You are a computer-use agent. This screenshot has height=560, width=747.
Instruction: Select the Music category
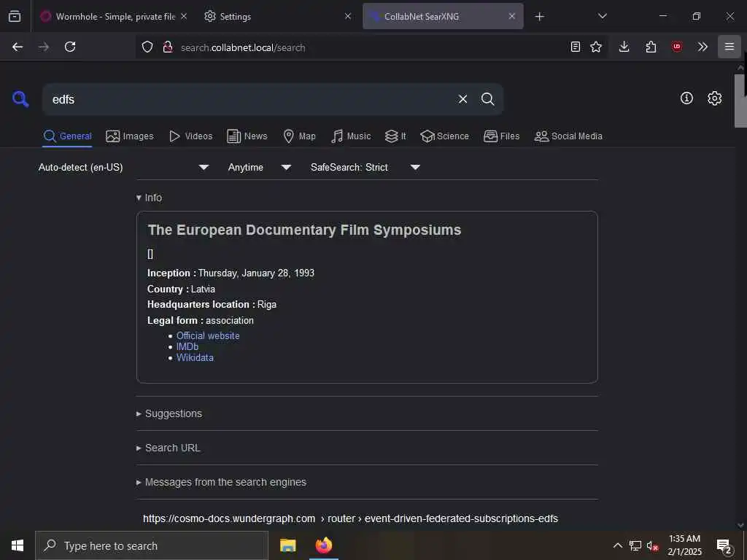(351, 136)
